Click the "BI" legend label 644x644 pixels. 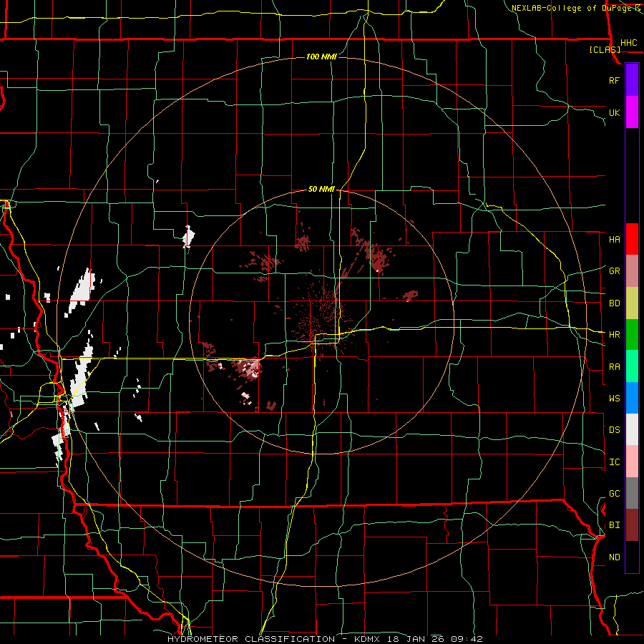click(614, 525)
